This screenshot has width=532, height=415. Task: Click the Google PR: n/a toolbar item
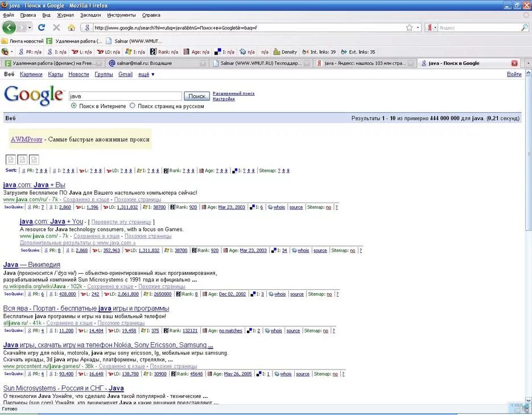30,52
